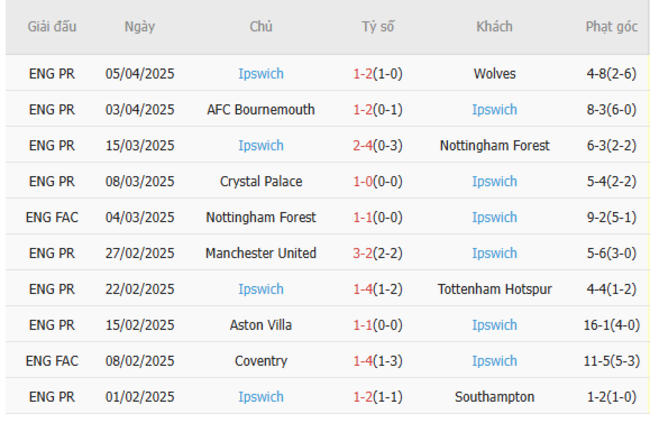Viewport: 650px width, 423px height.
Task: Select the "Tỷ số" column header
Action: (378, 27)
